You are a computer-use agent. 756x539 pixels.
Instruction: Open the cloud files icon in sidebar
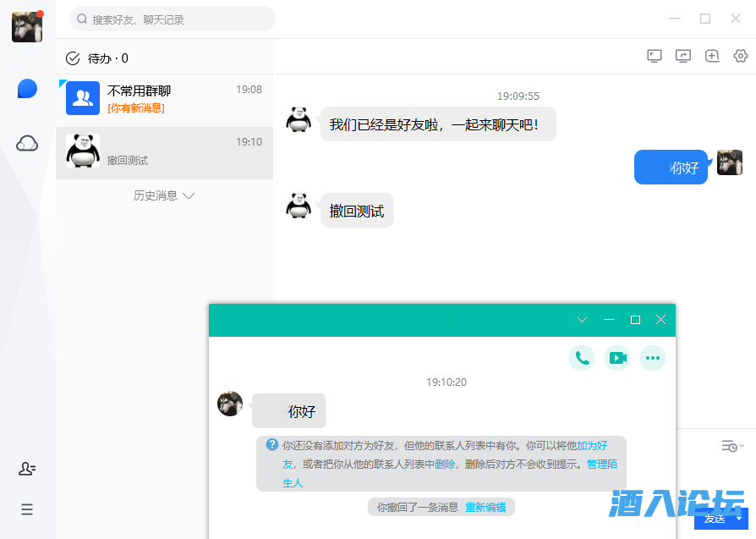[x=27, y=144]
